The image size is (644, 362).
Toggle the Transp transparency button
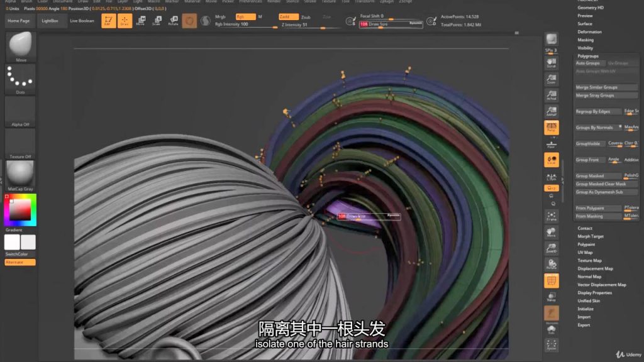click(551, 297)
